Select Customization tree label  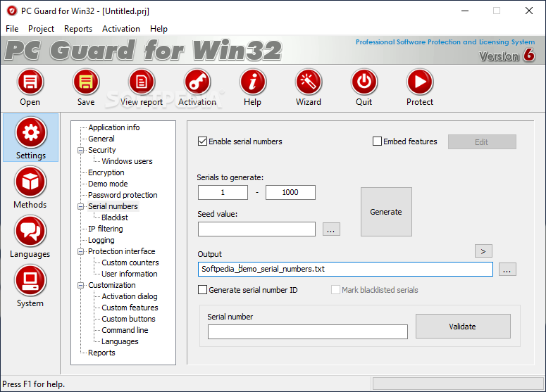112,285
